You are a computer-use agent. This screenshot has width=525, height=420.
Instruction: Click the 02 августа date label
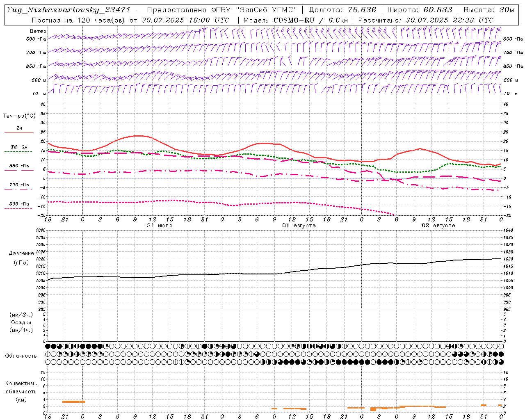pos(438,226)
